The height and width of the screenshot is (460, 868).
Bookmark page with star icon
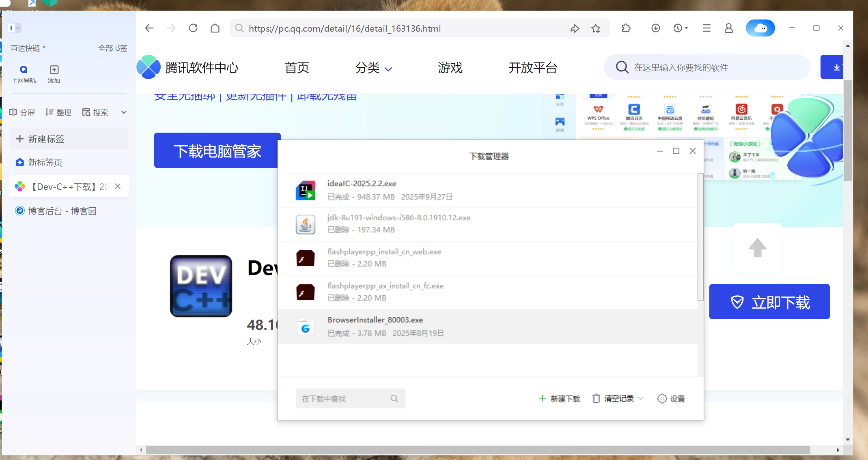pyautogui.click(x=596, y=28)
